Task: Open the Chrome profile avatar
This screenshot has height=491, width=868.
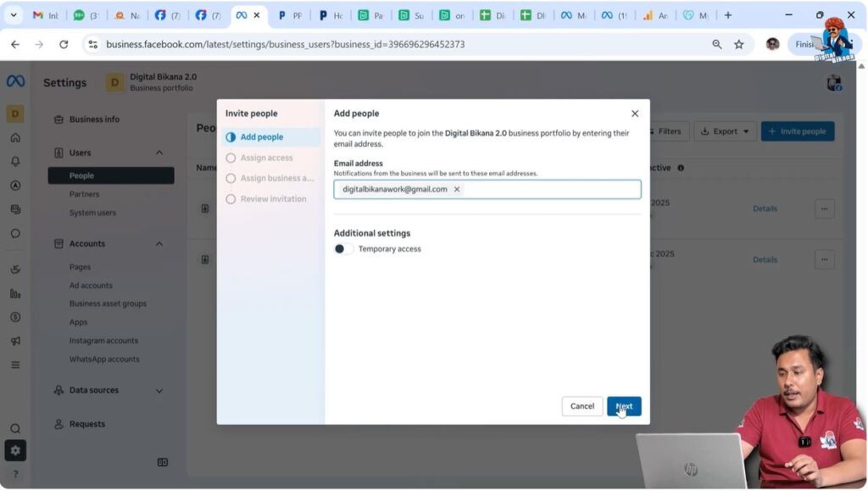Action: pos(773,44)
